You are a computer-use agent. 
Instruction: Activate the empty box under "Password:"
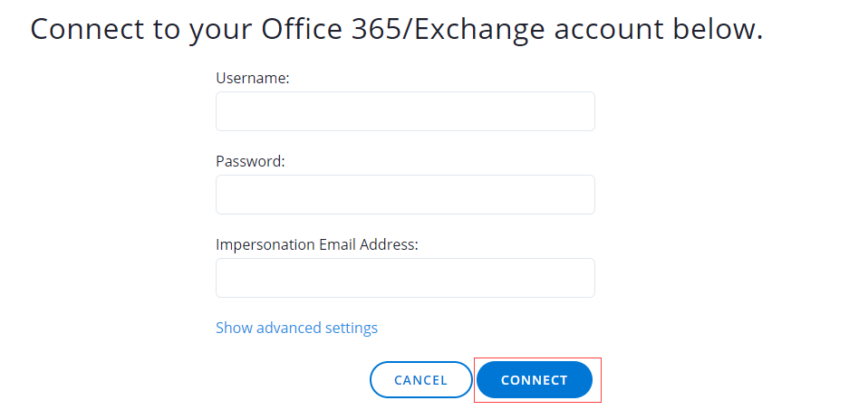coord(405,195)
